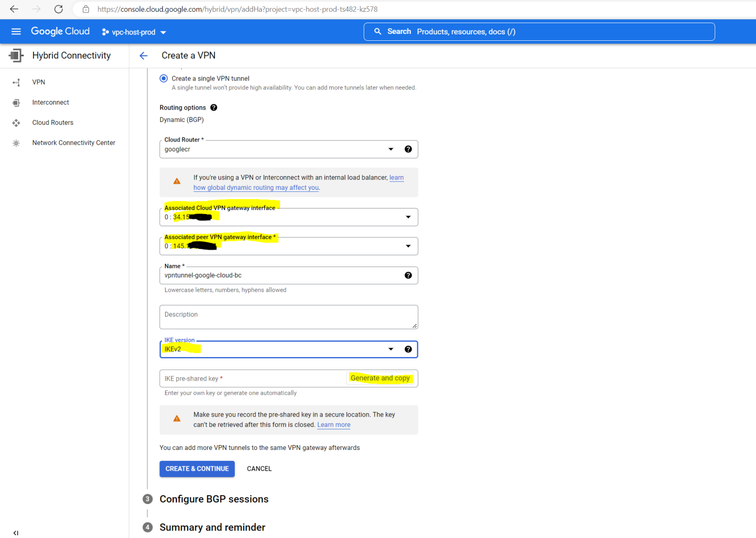Click the back arrow beside Create a VPN
Image resolution: width=756 pixels, height=538 pixels.
(x=143, y=56)
